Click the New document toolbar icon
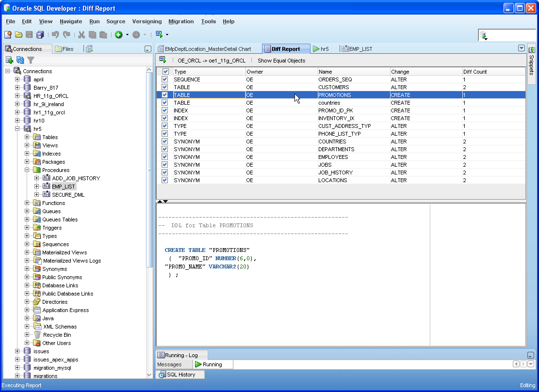539x392 pixels. [x=8, y=35]
